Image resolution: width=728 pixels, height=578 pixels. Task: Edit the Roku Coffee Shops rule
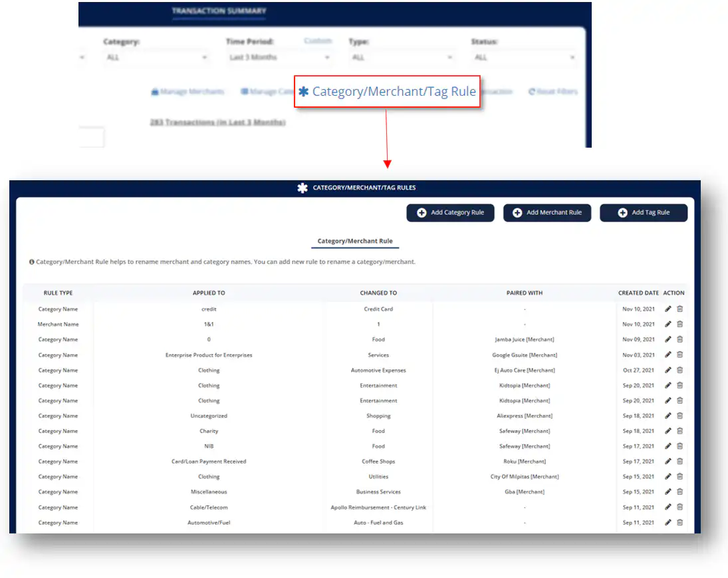[x=668, y=461]
